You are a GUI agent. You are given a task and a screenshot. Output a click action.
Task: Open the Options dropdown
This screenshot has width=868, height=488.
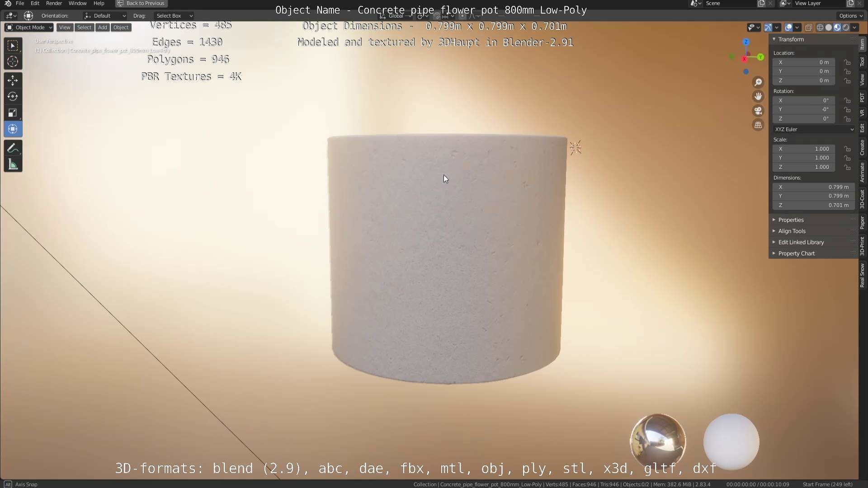[x=851, y=16]
